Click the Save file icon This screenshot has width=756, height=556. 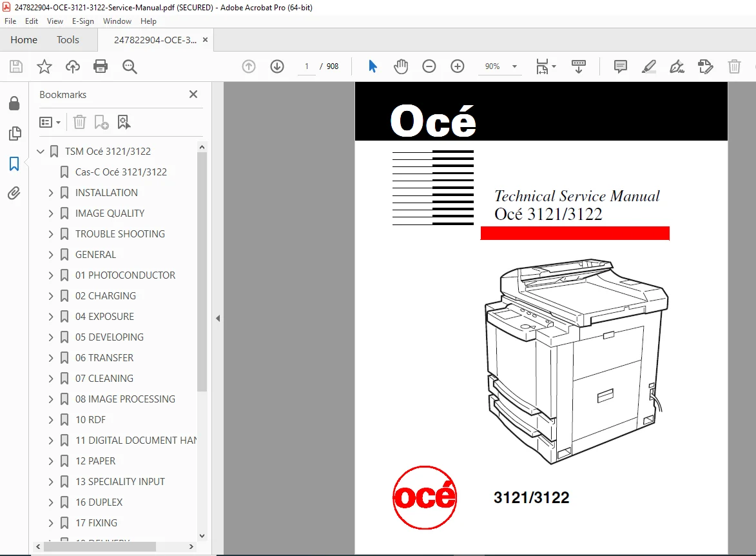pos(16,66)
